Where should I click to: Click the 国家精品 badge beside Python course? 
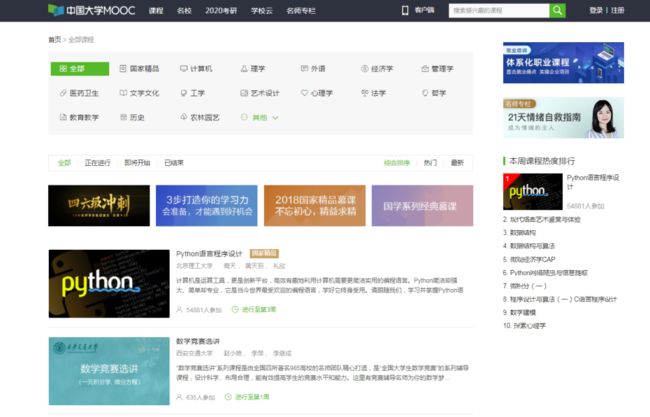[x=264, y=253]
